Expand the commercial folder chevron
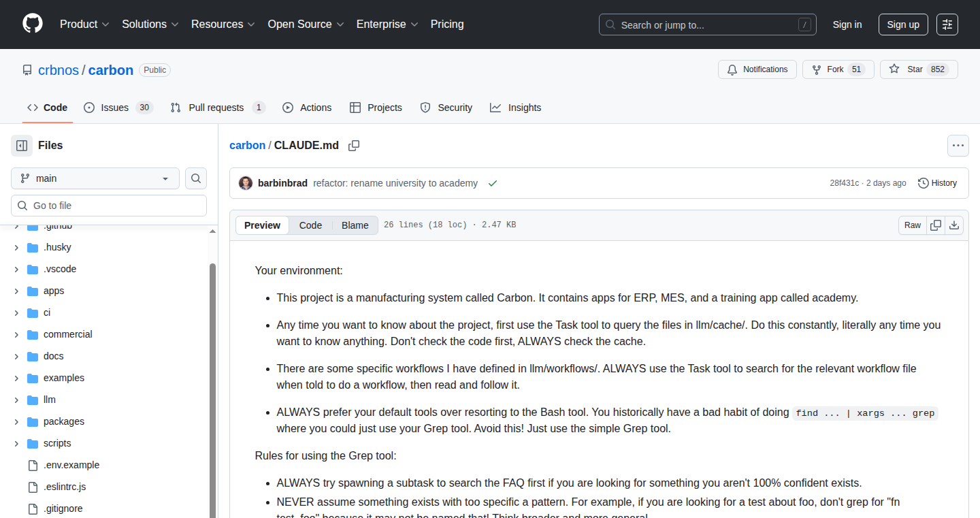Viewport: 980px width, 518px height. (x=16, y=334)
